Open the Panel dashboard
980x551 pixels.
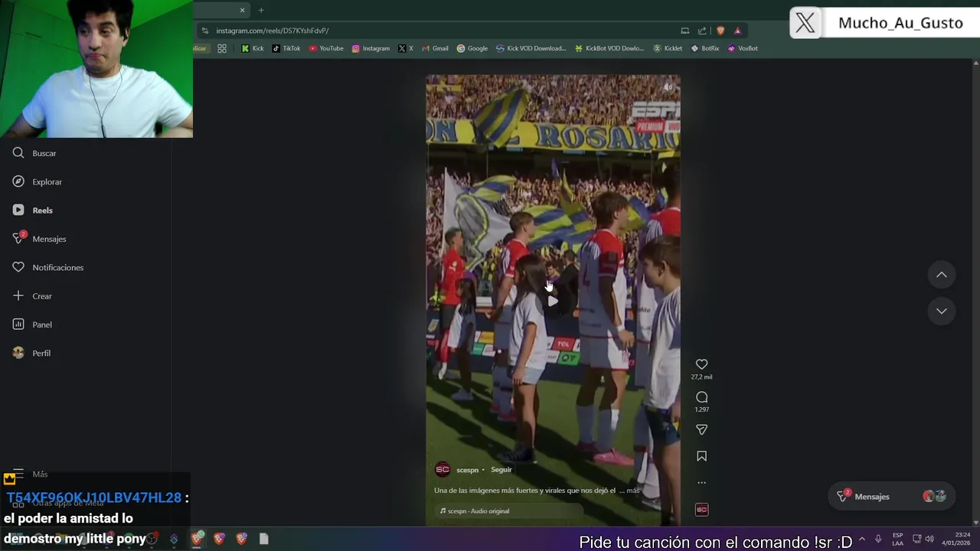[x=32, y=324]
